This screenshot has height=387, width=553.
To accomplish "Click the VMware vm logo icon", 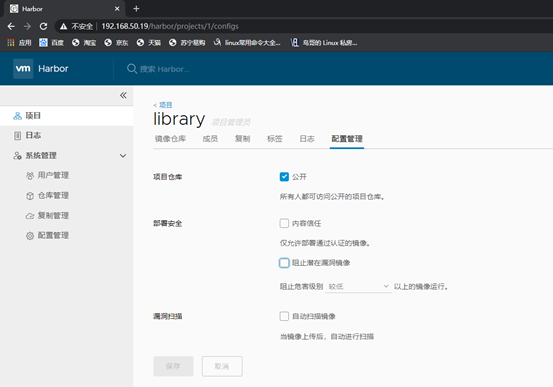I will coord(23,68).
